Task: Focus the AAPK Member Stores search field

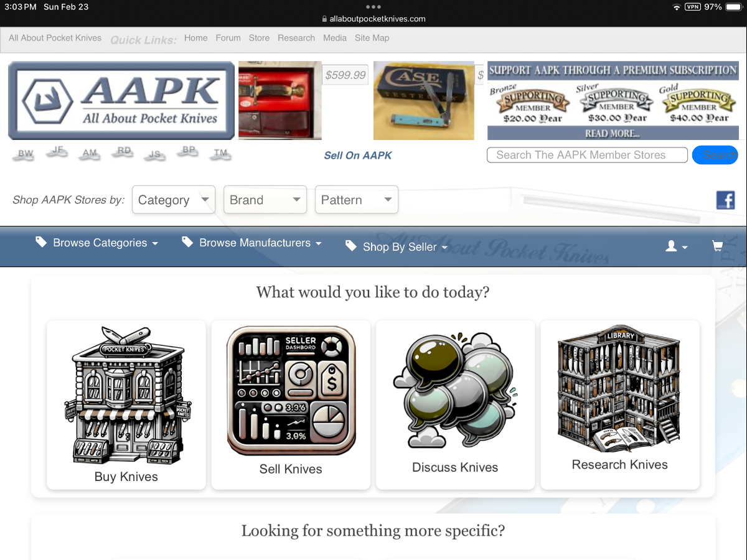Action: [x=587, y=155]
